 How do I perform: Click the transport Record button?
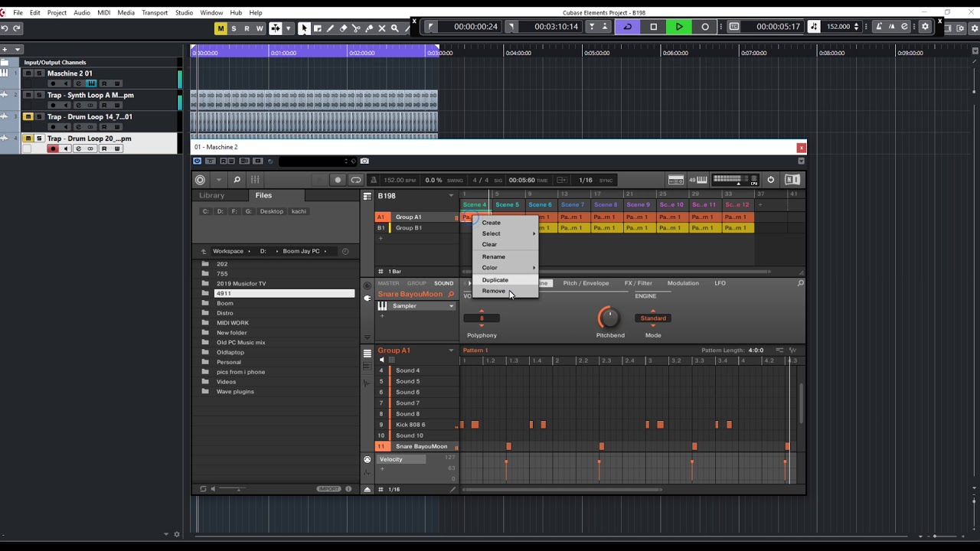click(705, 27)
